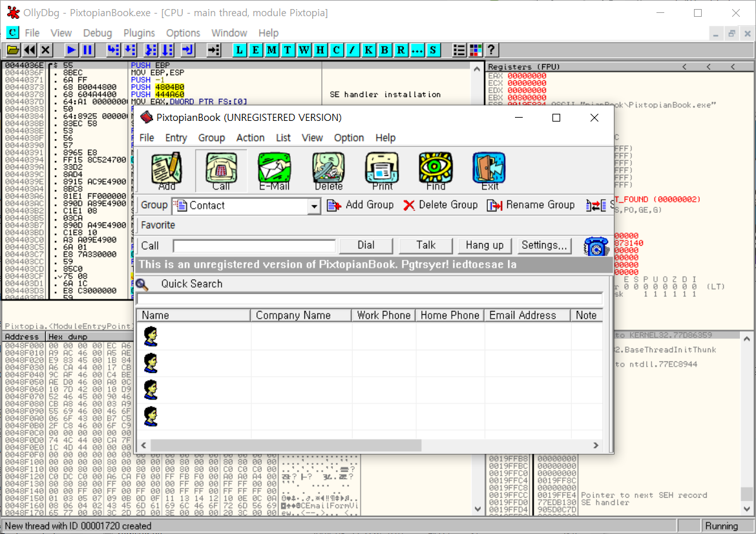This screenshot has height=534, width=756.
Task: Click the Delete icon in PixtopianBook
Action: coord(328,171)
